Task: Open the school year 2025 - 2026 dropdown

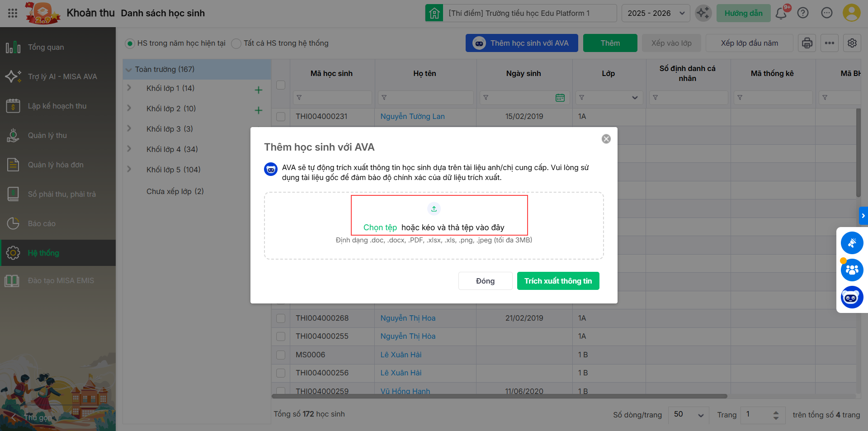Action: click(x=656, y=13)
